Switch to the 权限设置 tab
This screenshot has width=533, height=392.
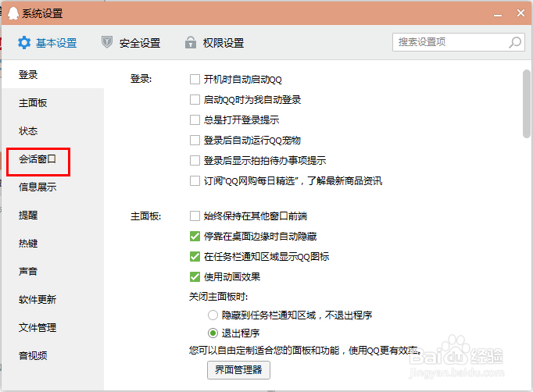(x=214, y=43)
